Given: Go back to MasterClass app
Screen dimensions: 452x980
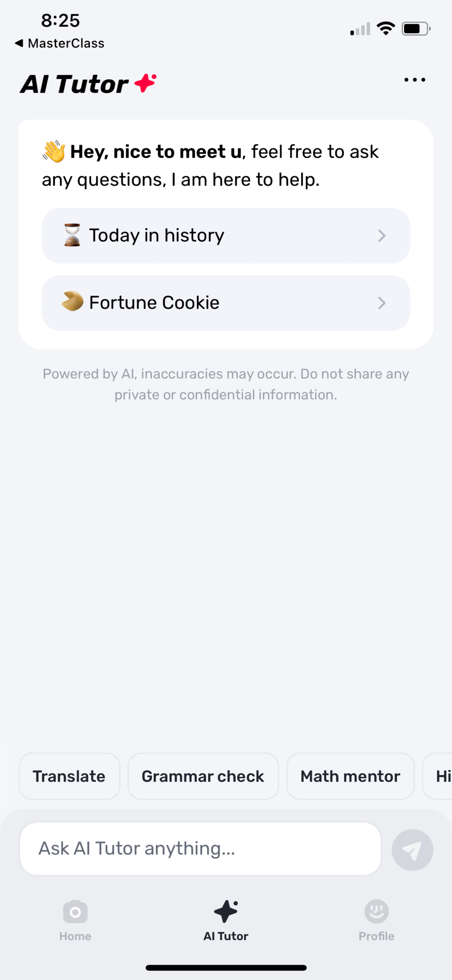Looking at the screenshot, I should pos(59,43).
